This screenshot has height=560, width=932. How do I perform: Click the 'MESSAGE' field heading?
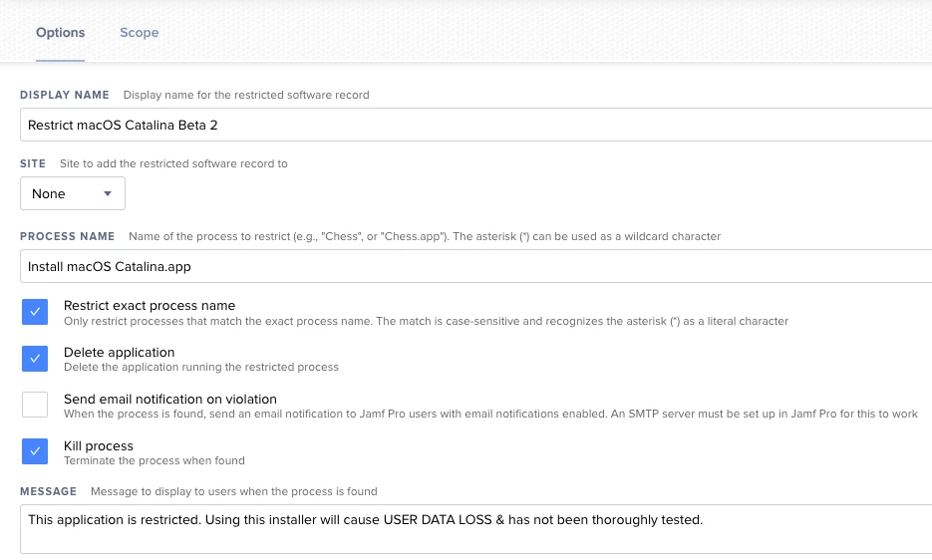[48, 491]
